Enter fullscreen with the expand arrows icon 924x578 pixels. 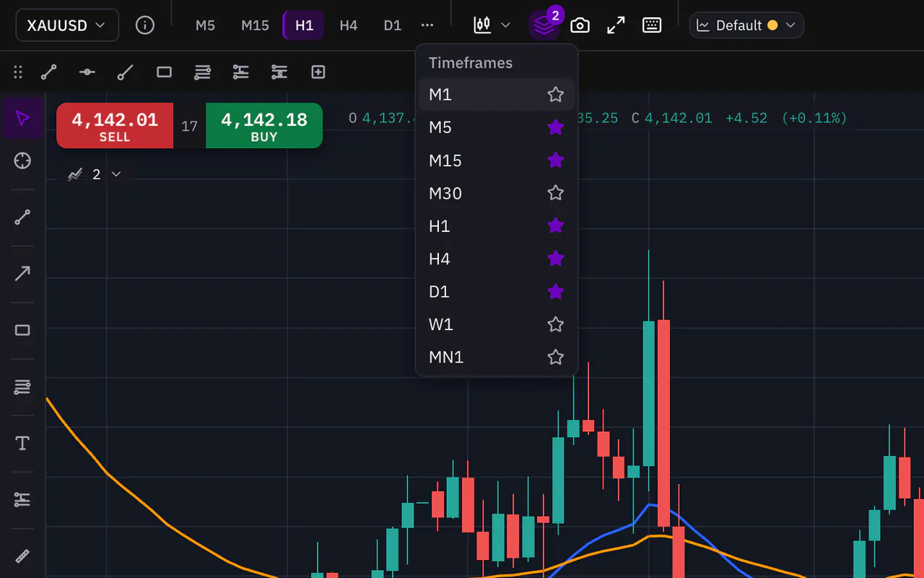point(616,25)
